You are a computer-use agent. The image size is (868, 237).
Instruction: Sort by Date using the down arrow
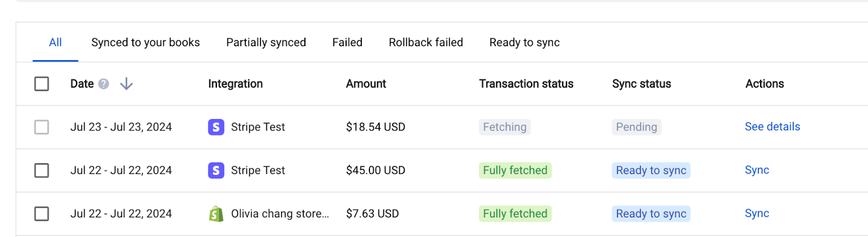126,84
